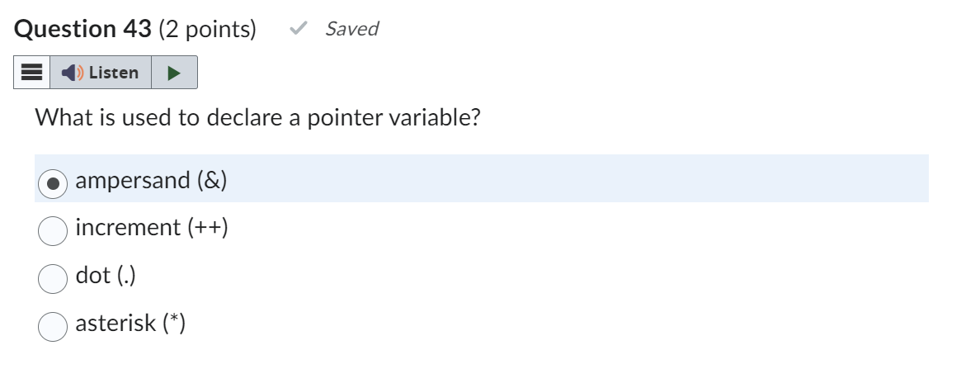
Task: Start audio with the green play triangle
Action: (174, 73)
